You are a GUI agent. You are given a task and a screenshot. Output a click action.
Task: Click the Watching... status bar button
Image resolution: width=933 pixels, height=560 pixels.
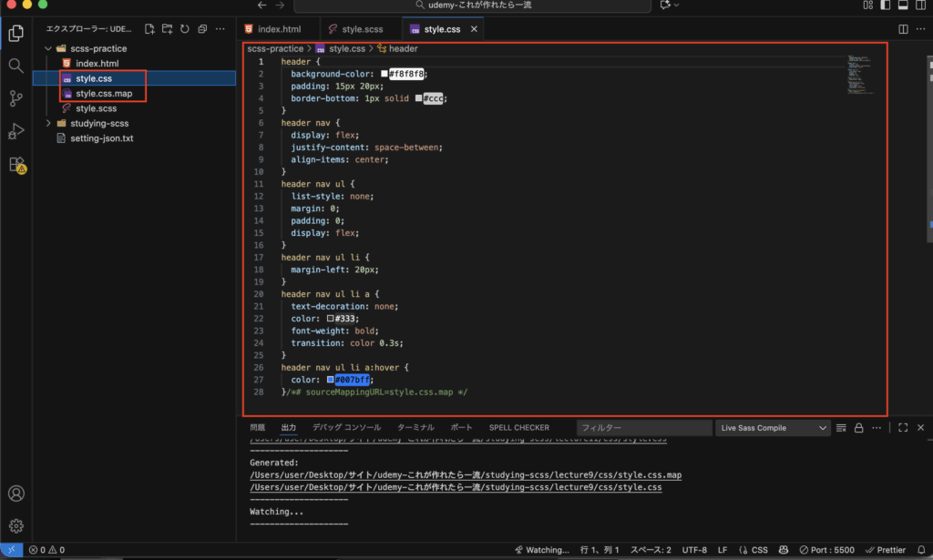click(541, 550)
